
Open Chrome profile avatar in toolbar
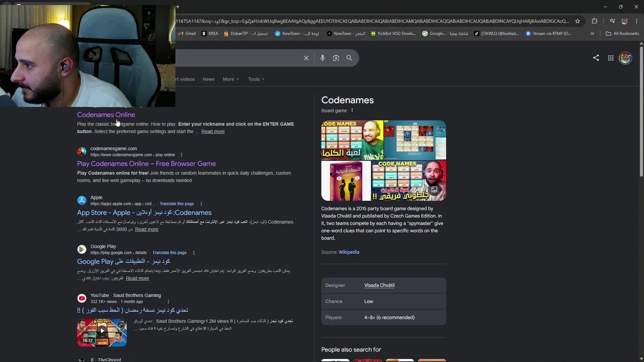(x=624, y=21)
